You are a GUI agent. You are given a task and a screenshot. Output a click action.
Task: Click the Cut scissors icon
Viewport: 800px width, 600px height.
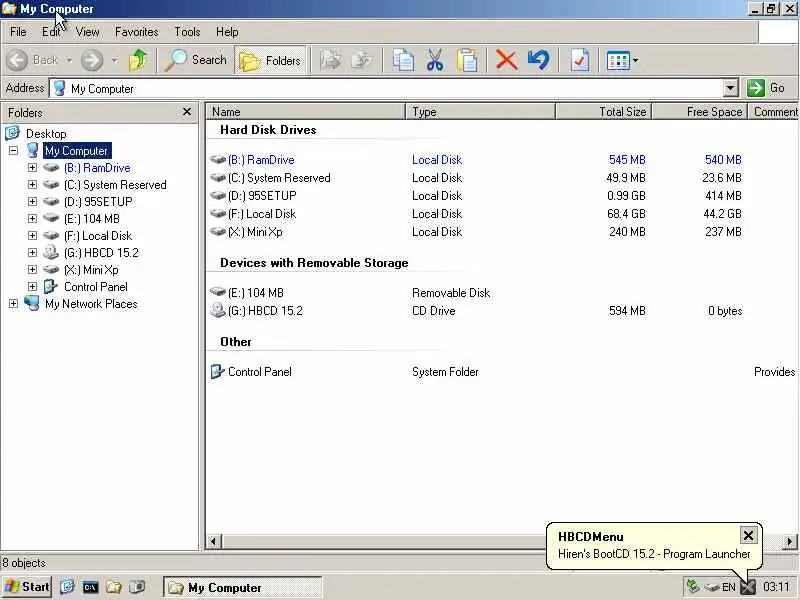click(435, 60)
